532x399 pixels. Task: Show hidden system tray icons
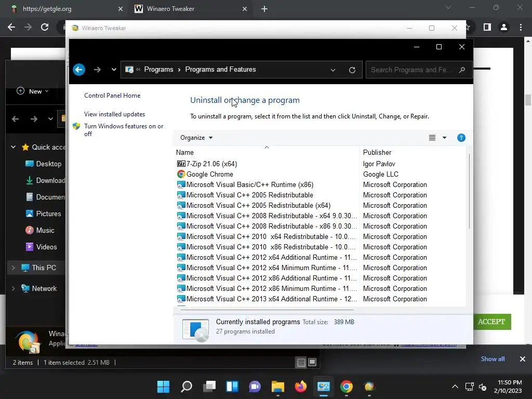(x=455, y=387)
